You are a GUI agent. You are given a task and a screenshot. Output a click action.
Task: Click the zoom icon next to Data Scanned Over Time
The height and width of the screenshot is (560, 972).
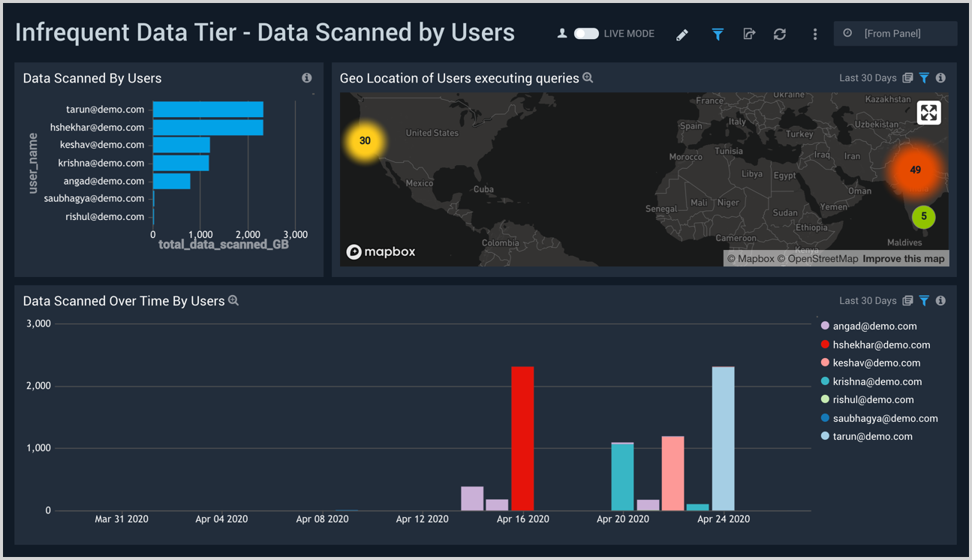pos(233,300)
